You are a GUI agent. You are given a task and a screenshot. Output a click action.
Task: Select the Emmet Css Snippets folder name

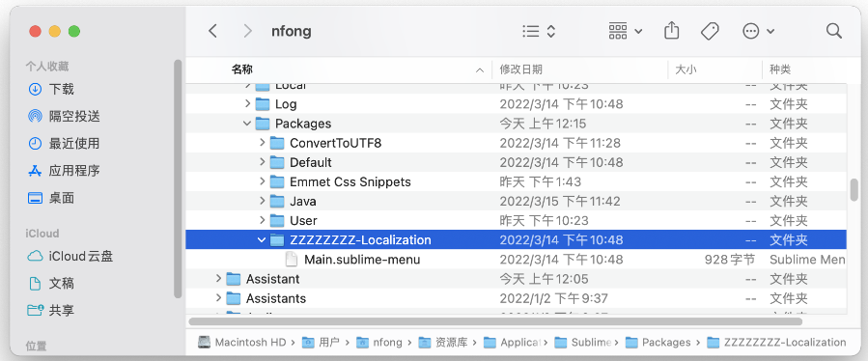tap(350, 181)
